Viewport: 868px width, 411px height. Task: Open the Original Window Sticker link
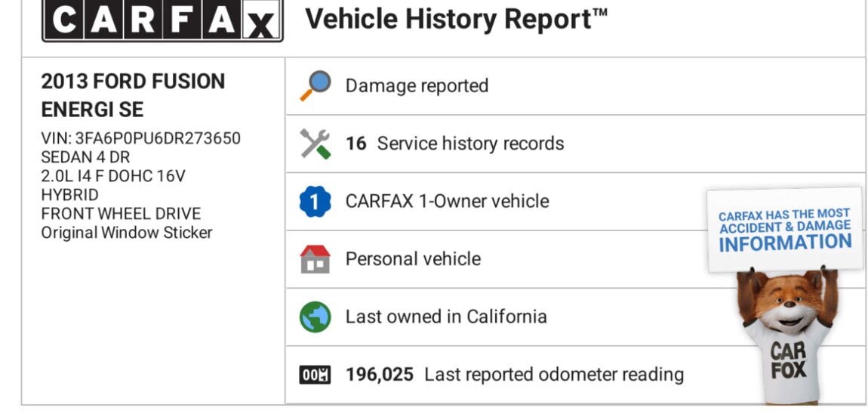[x=127, y=233]
